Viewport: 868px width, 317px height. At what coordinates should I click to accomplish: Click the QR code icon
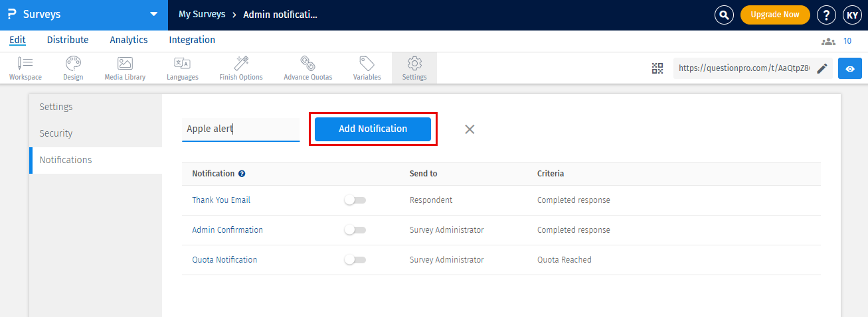(657, 68)
